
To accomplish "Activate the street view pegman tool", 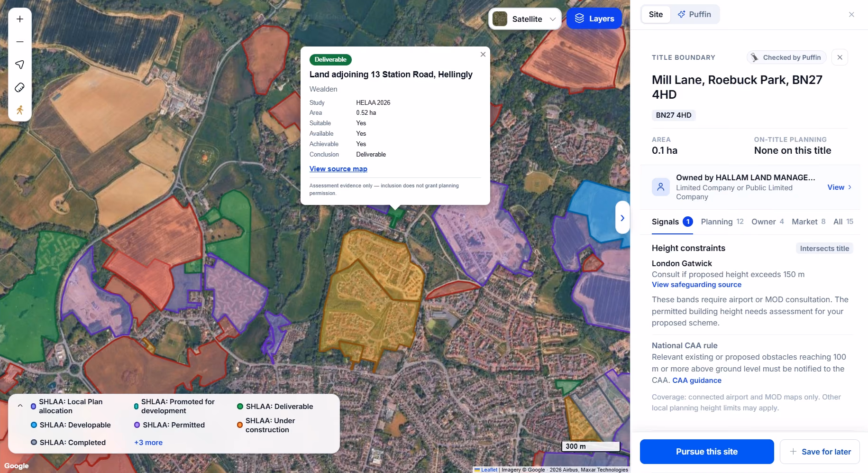I will pyautogui.click(x=20, y=110).
